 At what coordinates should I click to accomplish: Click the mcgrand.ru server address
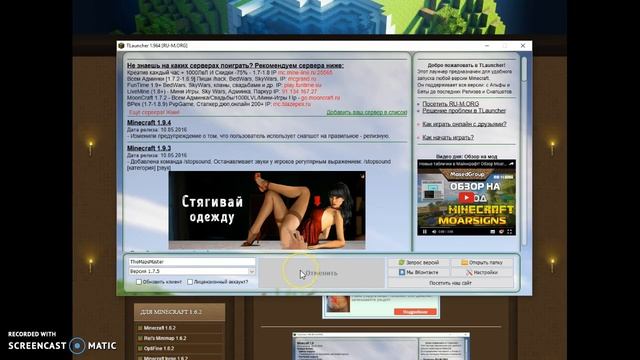coord(302,79)
